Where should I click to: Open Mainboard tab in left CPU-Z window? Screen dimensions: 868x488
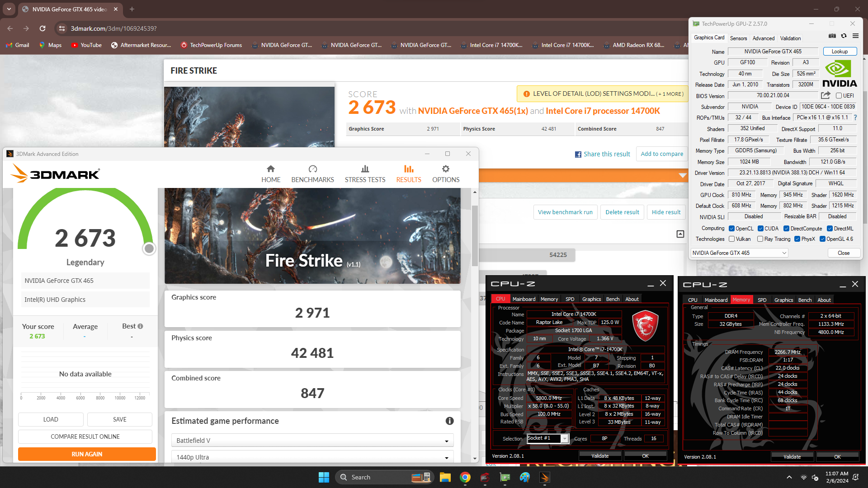click(524, 299)
